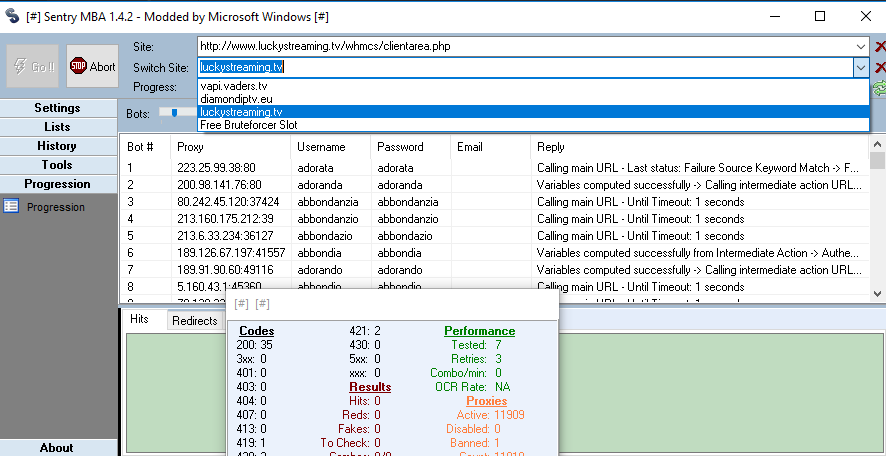
Task: Click the red X beside the Site field
Action: [880, 47]
